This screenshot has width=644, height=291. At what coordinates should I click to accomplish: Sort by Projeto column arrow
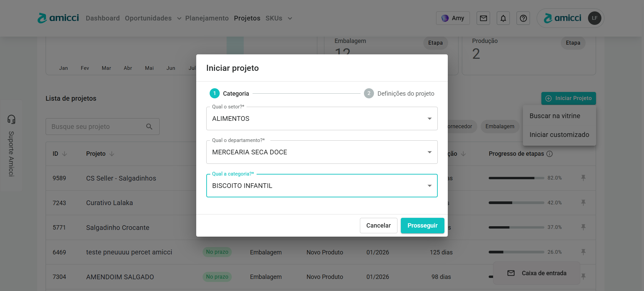pyautogui.click(x=112, y=154)
